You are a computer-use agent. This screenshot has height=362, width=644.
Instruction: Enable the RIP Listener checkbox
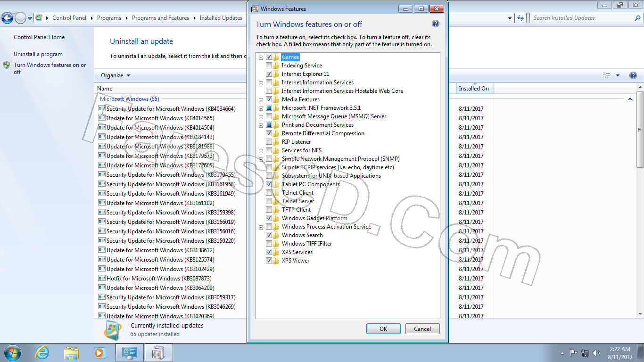(x=269, y=142)
